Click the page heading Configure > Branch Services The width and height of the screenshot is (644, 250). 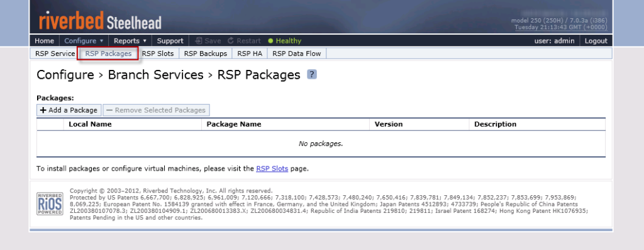coord(169,75)
